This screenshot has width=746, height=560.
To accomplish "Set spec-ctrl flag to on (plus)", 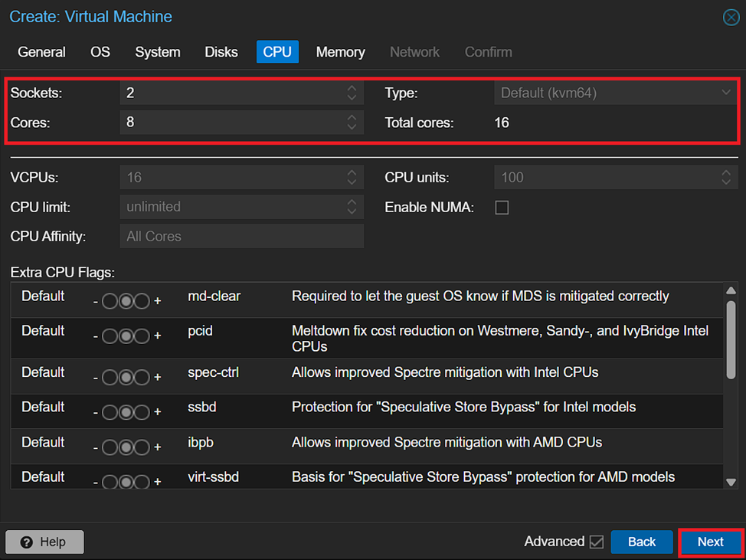I will (142, 377).
